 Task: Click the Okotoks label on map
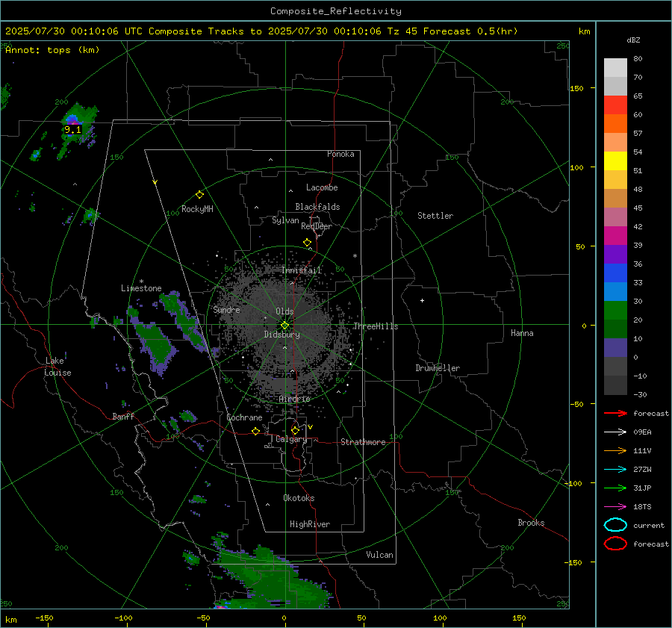click(299, 498)
